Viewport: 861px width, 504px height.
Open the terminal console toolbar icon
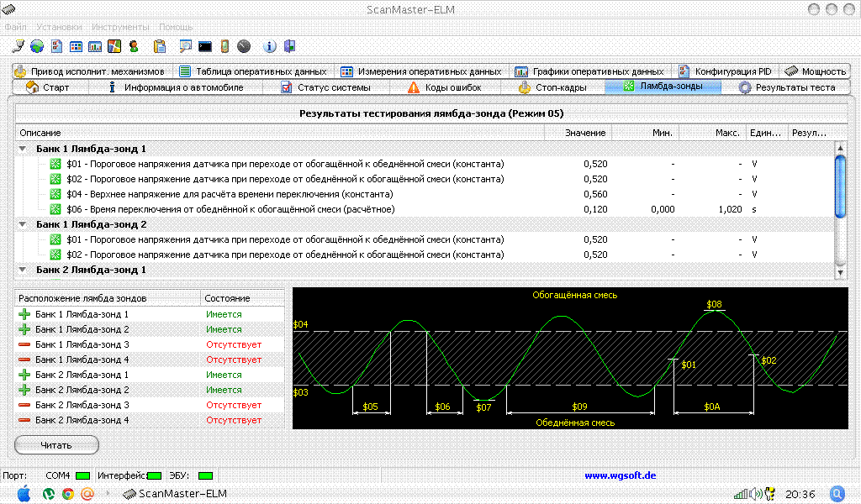204,46
